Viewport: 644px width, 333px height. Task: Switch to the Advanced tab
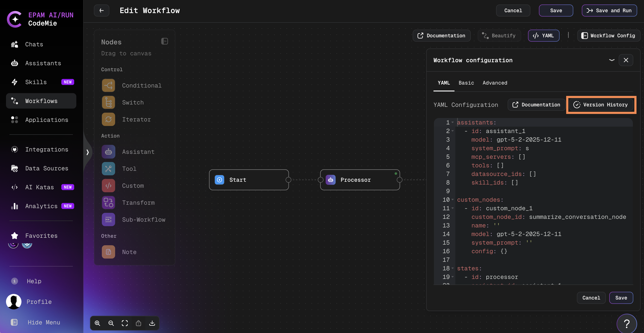click(495, 83)
